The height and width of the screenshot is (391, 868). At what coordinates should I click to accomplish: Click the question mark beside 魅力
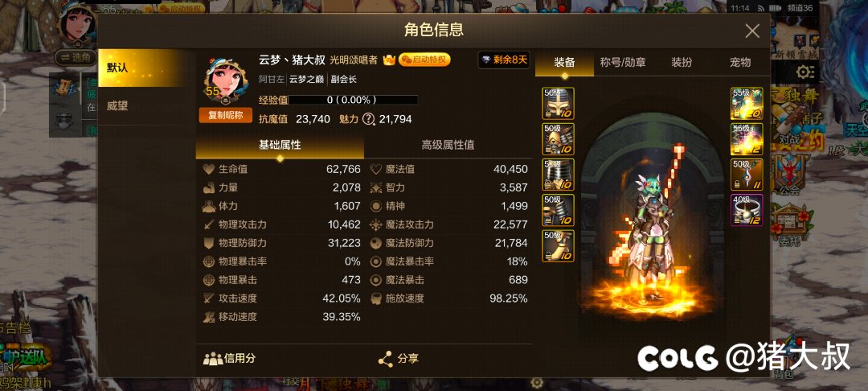tap(368, 119)
